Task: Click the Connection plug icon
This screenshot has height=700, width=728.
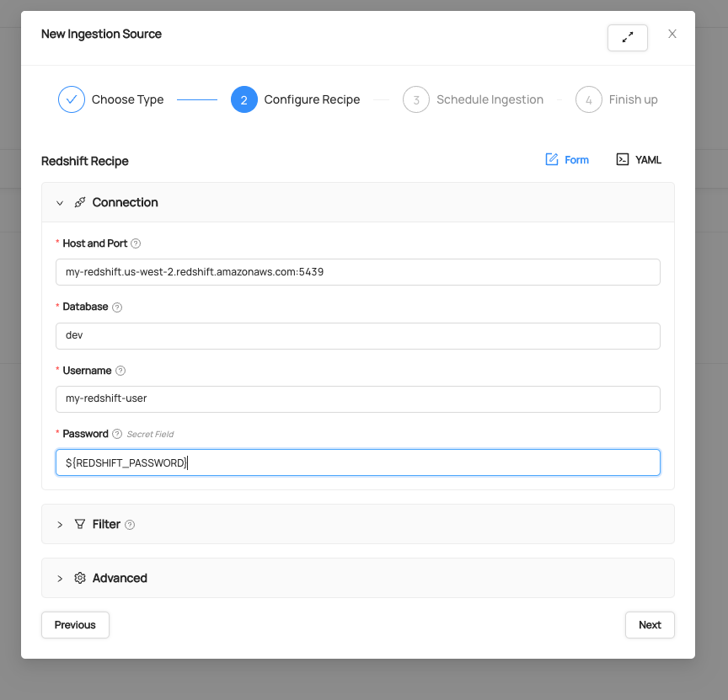Action: 80,202
